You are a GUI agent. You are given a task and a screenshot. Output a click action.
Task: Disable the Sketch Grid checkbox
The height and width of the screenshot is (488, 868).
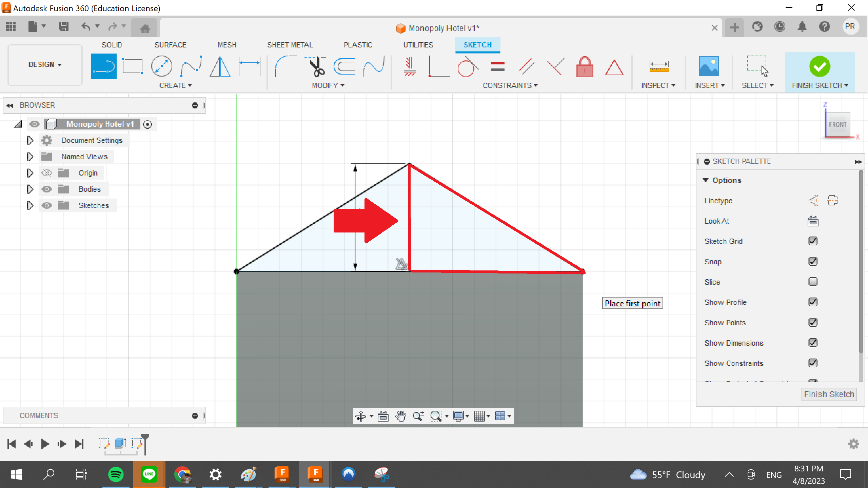click(813, 241)
